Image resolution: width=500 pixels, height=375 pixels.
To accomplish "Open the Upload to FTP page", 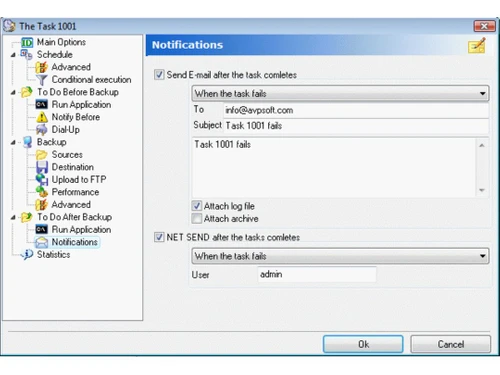I will 79,180.
